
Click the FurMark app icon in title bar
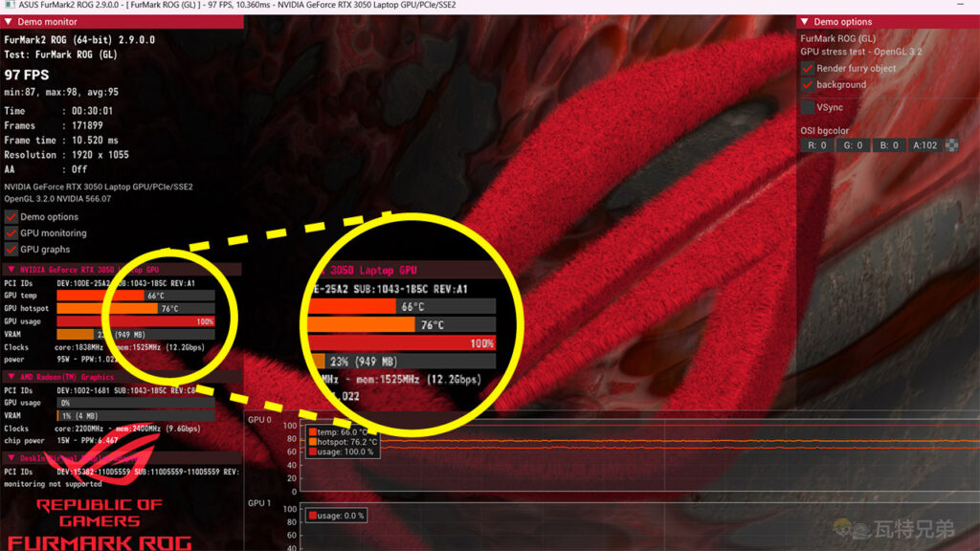click(x=10, y=5)
